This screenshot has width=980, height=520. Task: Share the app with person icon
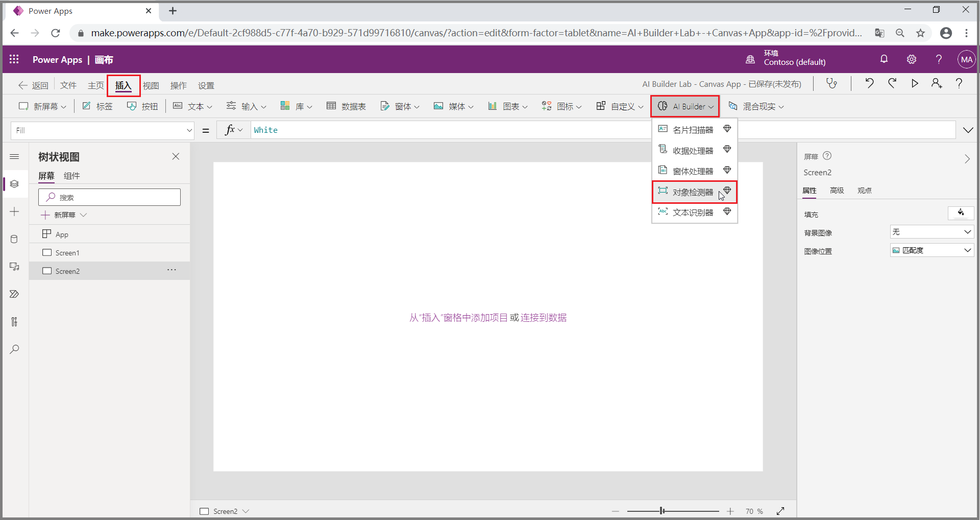(937, 83)
